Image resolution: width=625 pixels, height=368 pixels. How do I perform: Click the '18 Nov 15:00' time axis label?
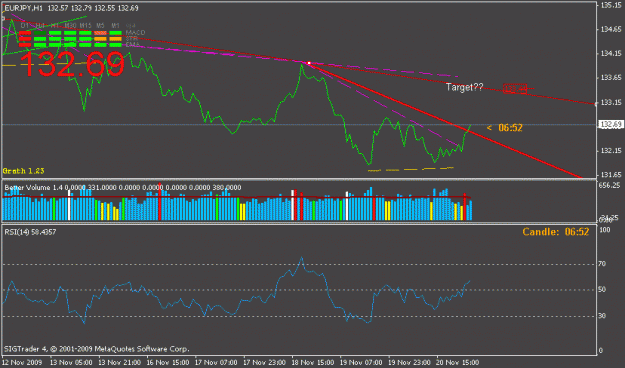pyautogui.click(x=312, y=362)
